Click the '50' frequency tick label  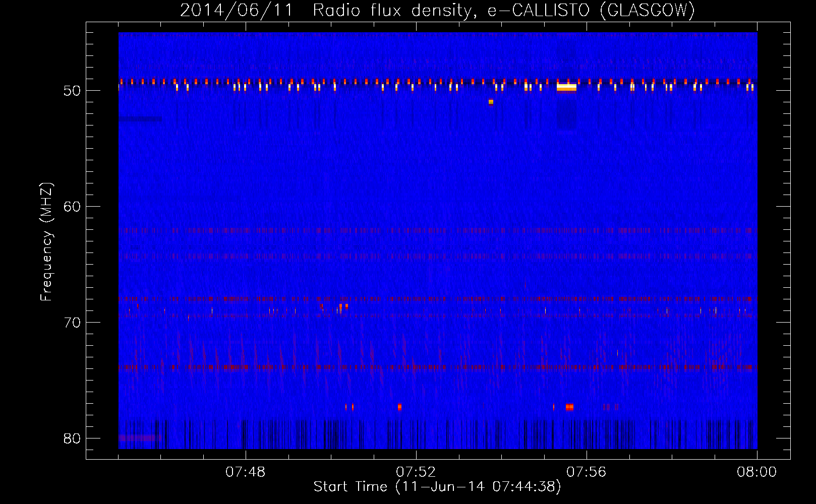tap(72, 91)
